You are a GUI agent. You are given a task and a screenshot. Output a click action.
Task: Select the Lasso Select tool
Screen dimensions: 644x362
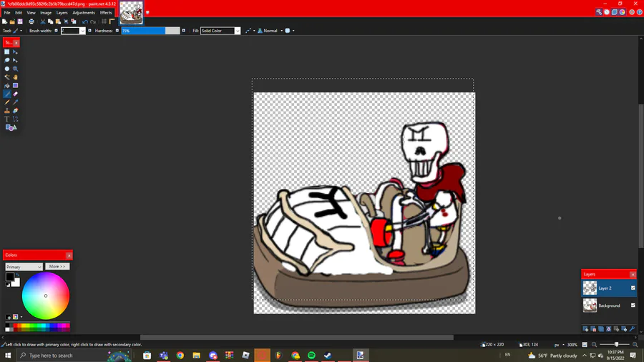7,60
